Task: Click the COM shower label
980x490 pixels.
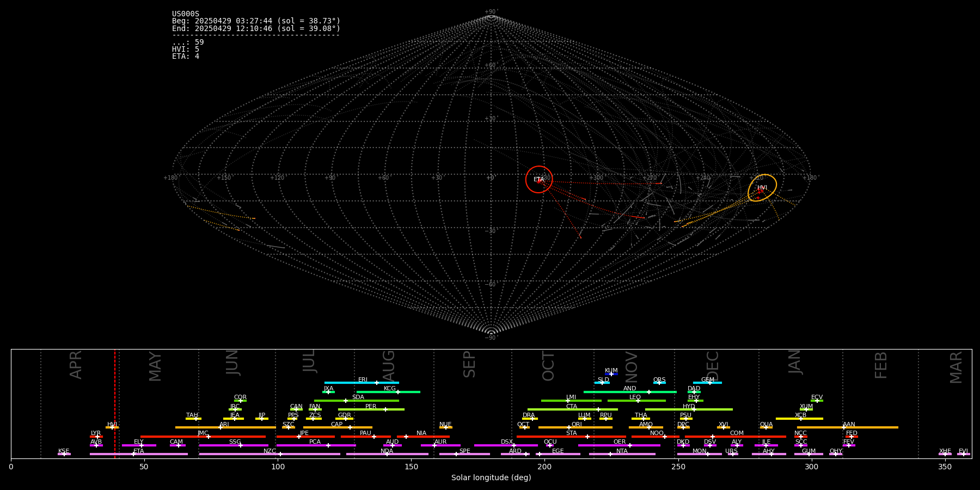Action: [737, 433]
